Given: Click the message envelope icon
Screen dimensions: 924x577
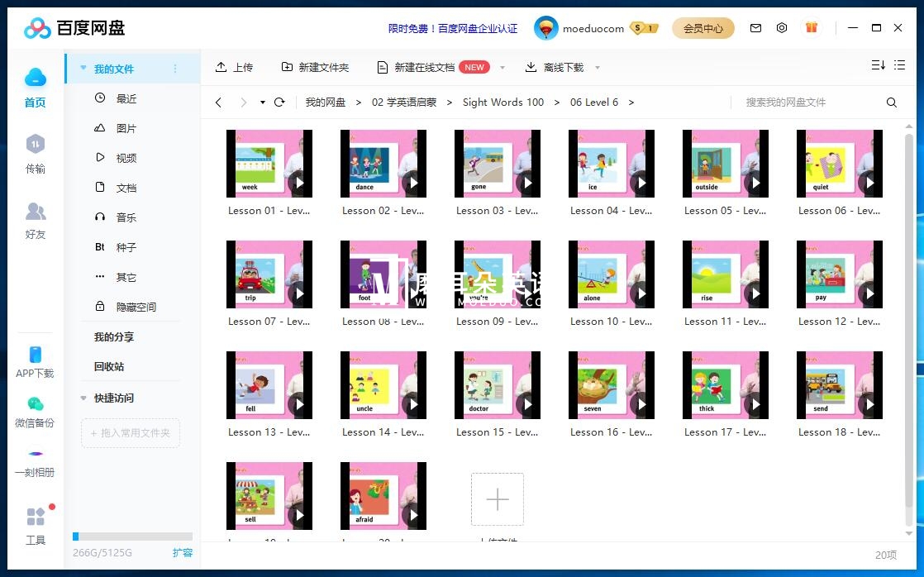Looking at the screenshot, I should pos(755,27).
